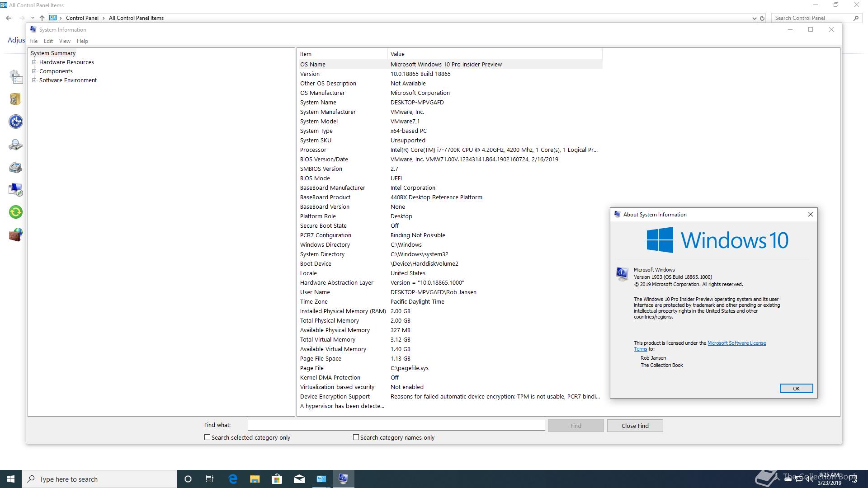Open Microsoft Store from the taskbar
The height and width of the screenshot is (488, 868).
277,479
